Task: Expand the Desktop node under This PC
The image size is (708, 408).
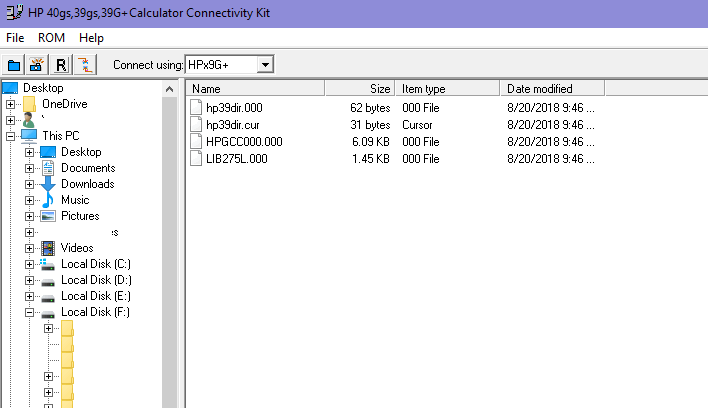Action: click(x=29, y=152)
